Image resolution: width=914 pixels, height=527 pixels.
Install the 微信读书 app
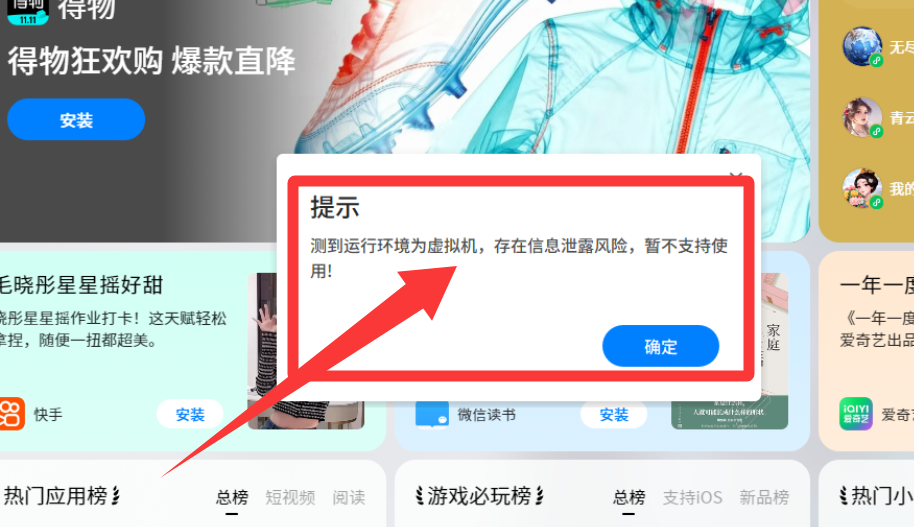(614, 414)
